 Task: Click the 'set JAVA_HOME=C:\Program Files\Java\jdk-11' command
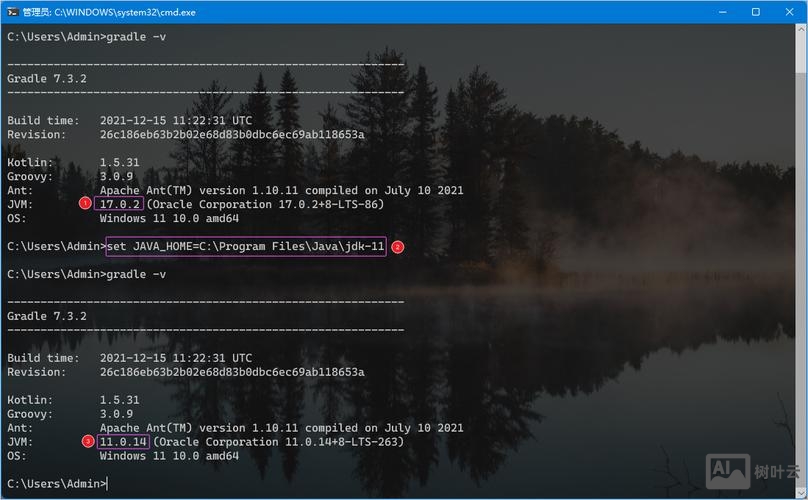tap(245, 246)
